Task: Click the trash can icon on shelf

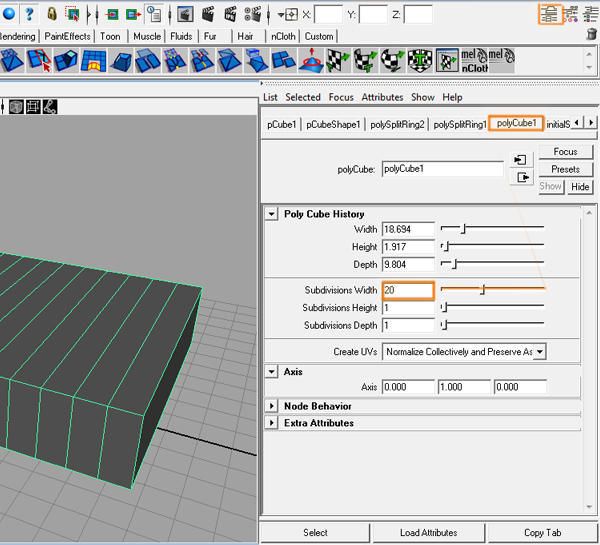Action: click(x=591, y=35)
